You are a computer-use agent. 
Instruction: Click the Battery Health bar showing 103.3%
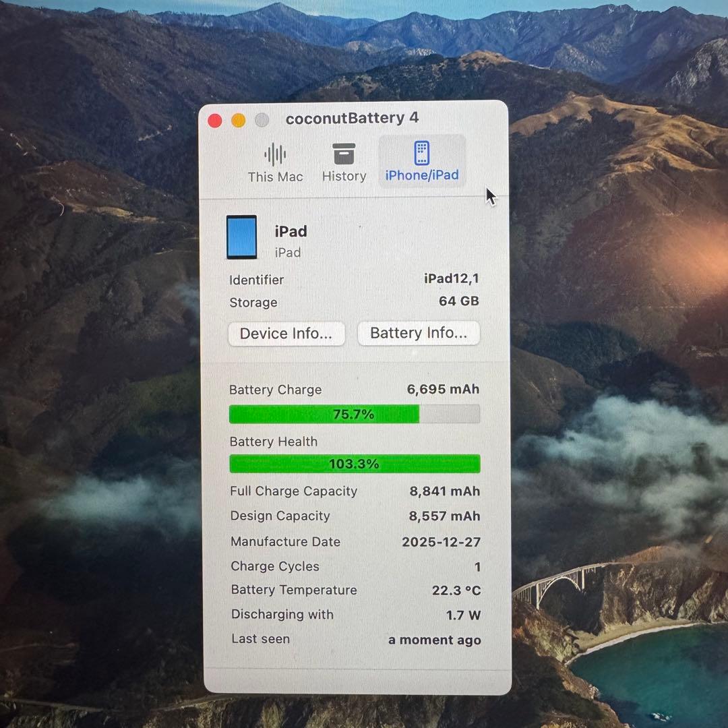point(355,464)
